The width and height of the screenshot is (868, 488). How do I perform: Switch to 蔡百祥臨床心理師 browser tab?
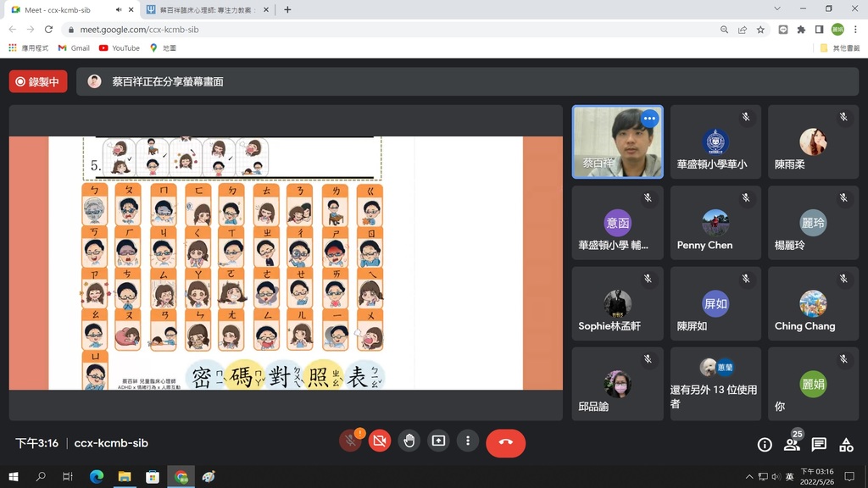[208, 10]
